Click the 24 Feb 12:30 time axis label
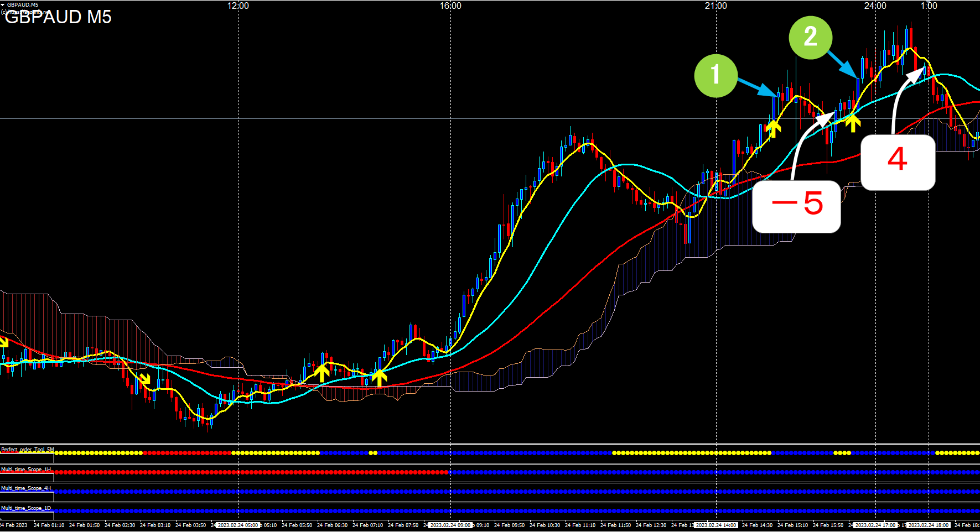 (x=651, y=525)
